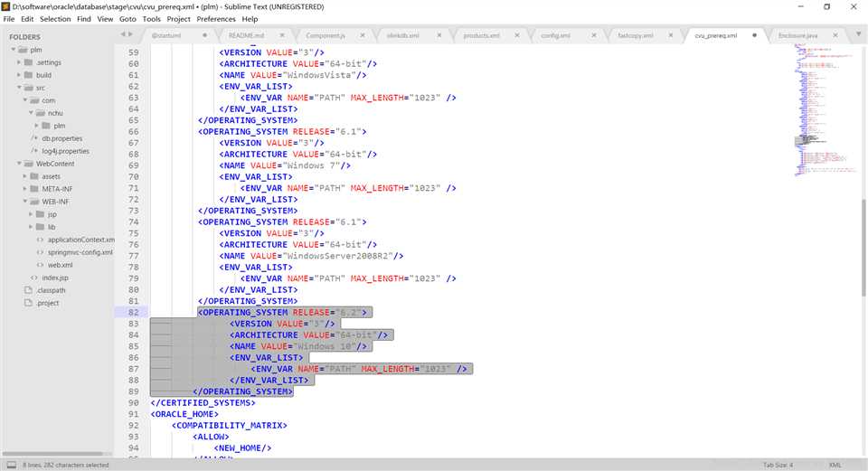Click the jsp folder icon

pos(40,214)
